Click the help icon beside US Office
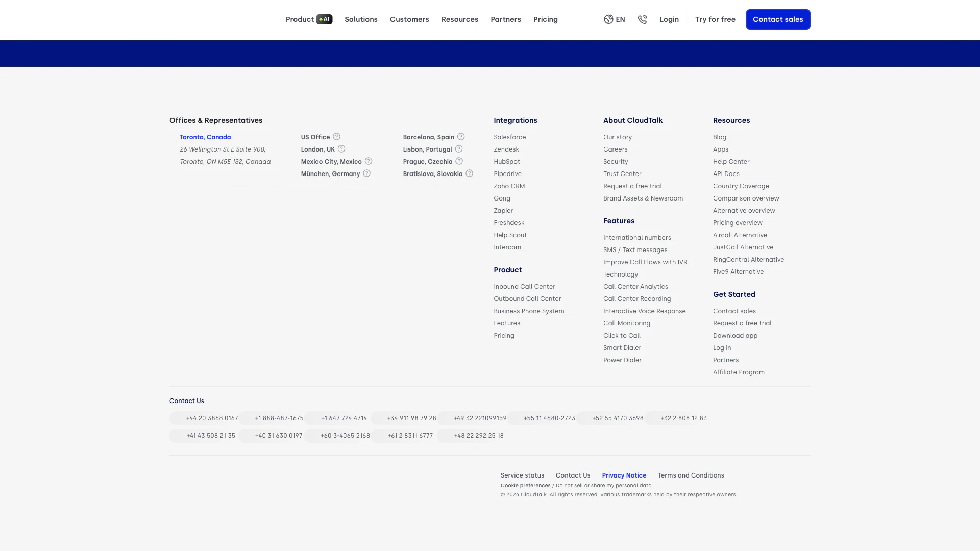The height and width of the screenshot is (551, 980). tap(336, 137)
